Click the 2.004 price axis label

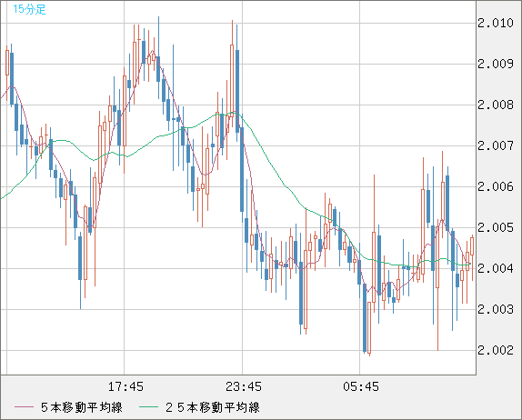pyautogui.click(x=496, y=268)
